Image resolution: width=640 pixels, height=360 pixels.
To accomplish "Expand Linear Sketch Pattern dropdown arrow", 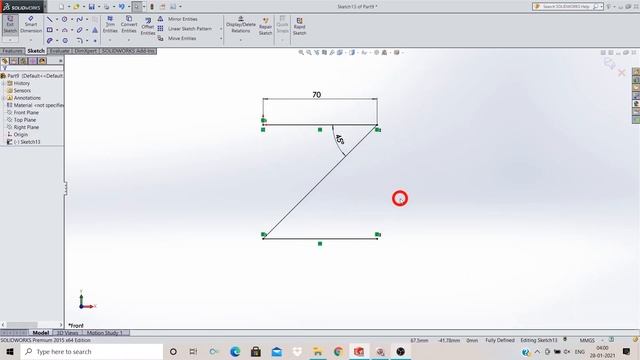I will tap(221, 29).
